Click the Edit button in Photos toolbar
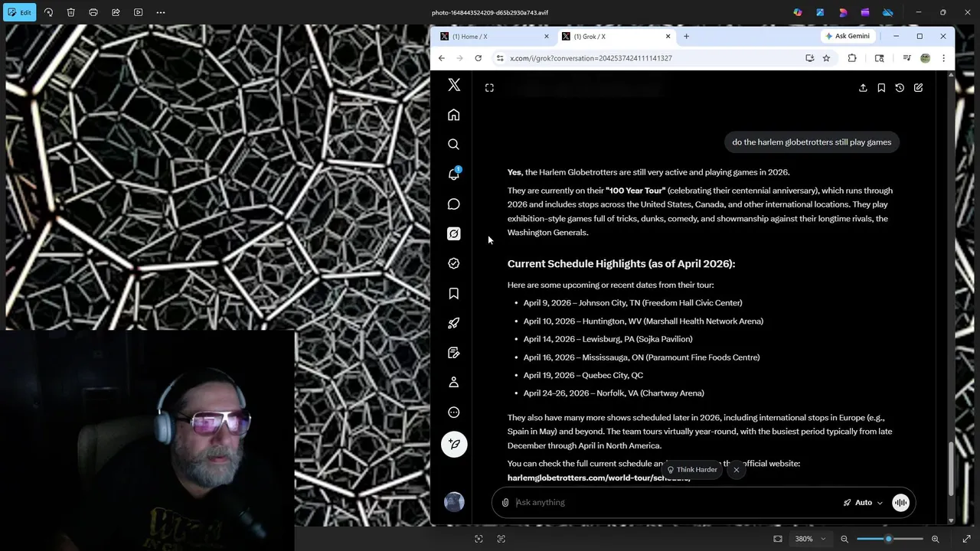Viewport: 980px width, 551px height. click(x=20, y=12)
